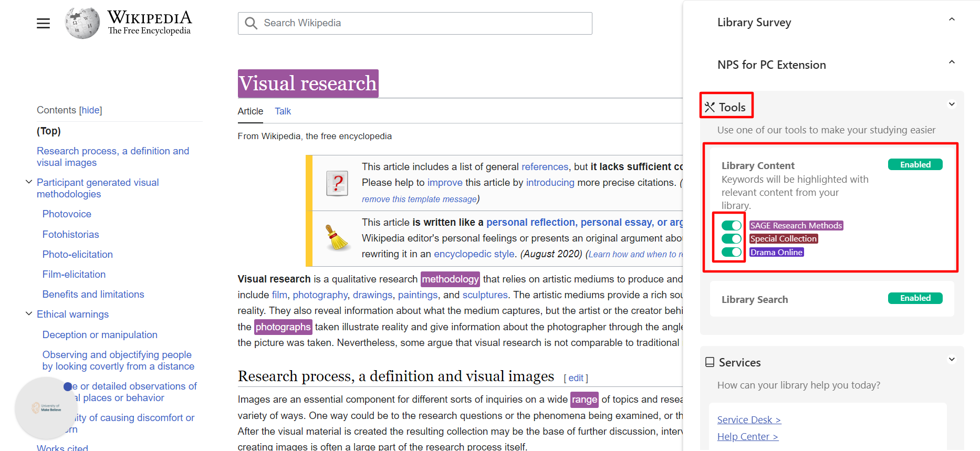Edit the Research process section
980x451 pixels.
coord(576,378)
